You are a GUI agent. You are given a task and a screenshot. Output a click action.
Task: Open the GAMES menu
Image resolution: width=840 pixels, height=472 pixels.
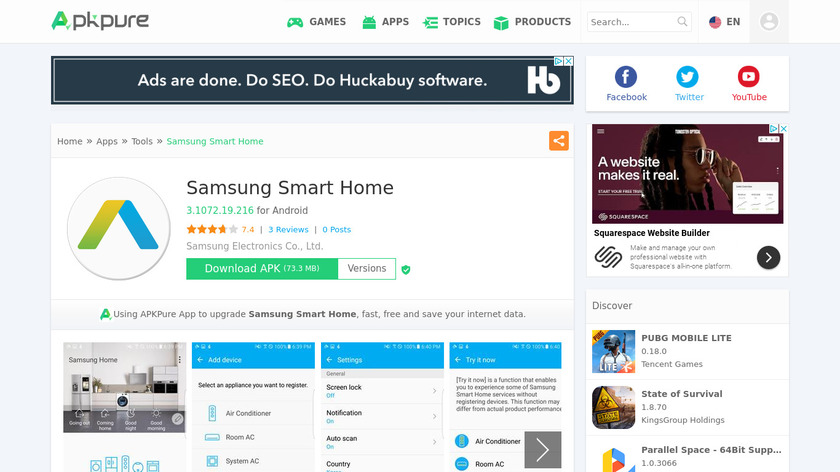coord(327,22)
